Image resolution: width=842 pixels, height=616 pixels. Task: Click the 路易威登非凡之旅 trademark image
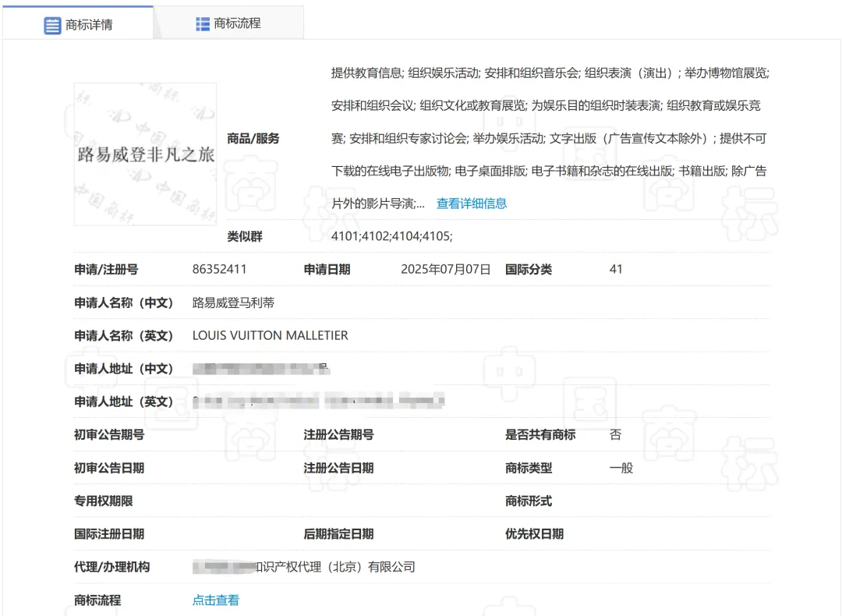(146, 154)
